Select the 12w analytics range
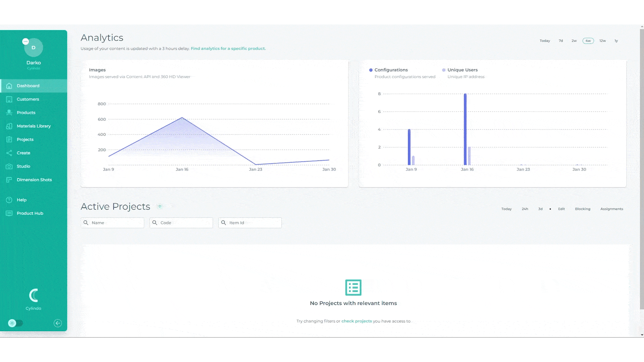 [603, 41]
